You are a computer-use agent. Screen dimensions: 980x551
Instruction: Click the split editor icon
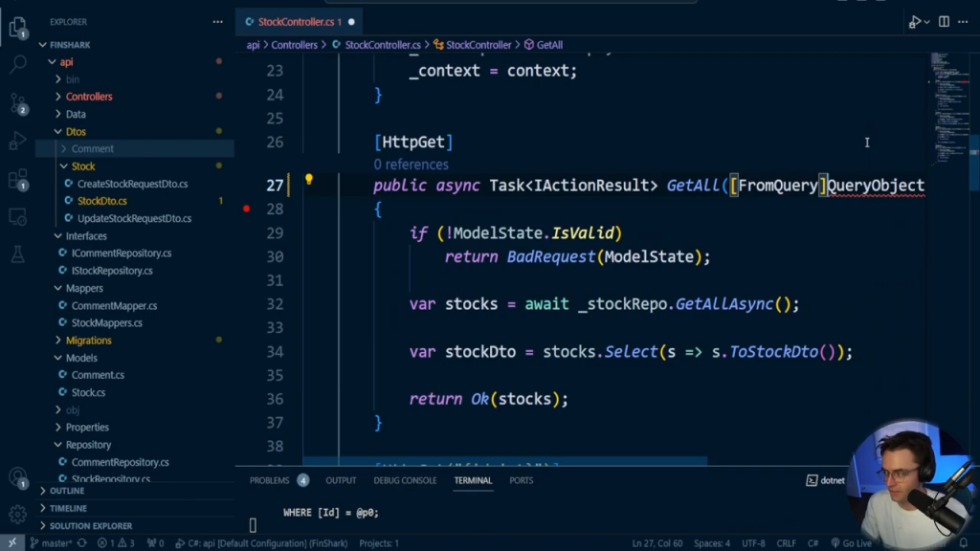944,21
